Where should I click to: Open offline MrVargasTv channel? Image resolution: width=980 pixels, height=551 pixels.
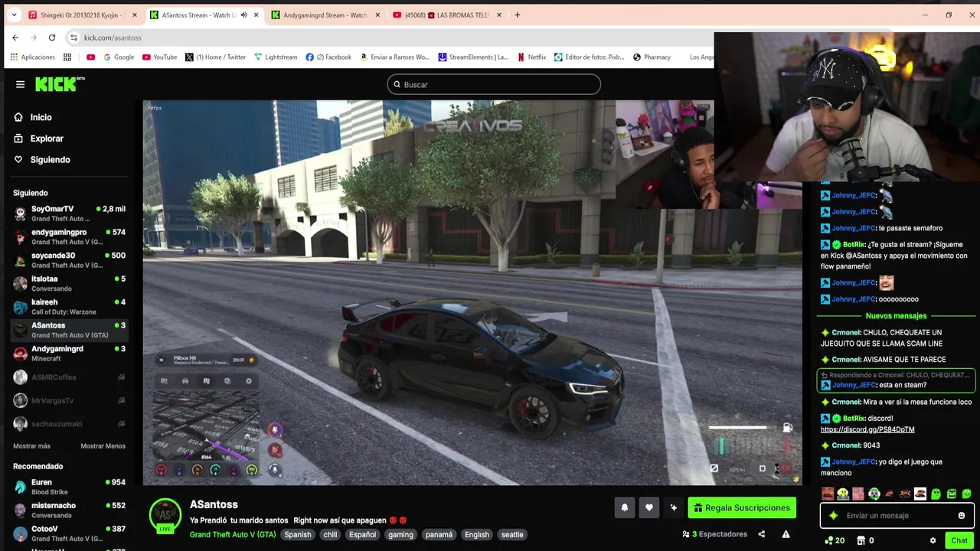click(x=69, y=400)
